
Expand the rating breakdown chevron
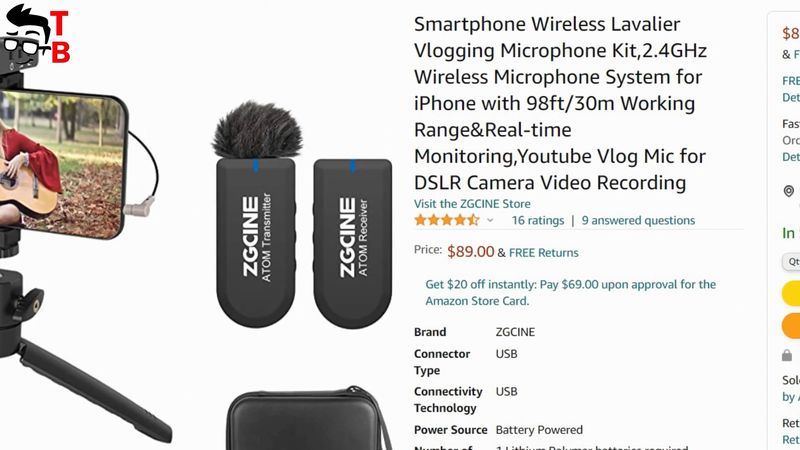pyautogui.click(x=490, y=220)
